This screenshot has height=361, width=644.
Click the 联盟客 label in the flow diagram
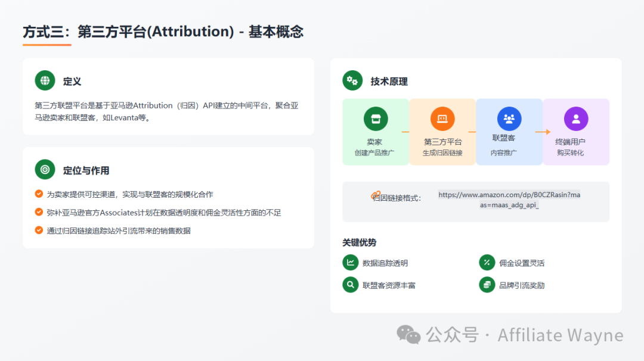503,138
